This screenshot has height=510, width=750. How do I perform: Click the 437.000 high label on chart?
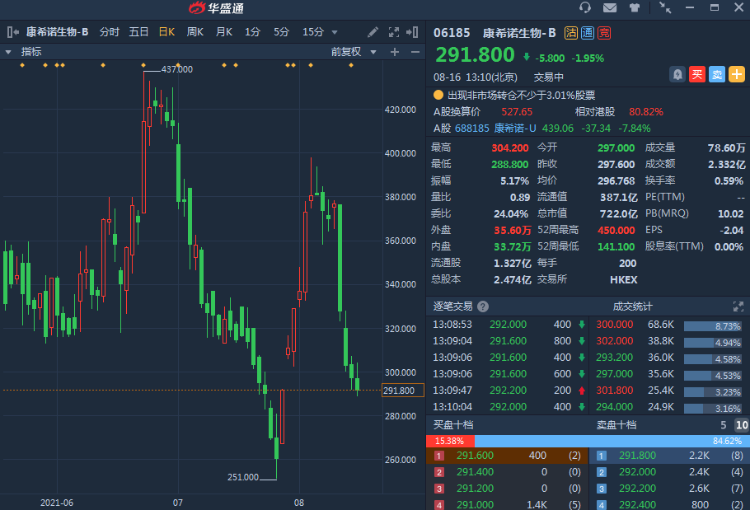(x=177, y=69)
